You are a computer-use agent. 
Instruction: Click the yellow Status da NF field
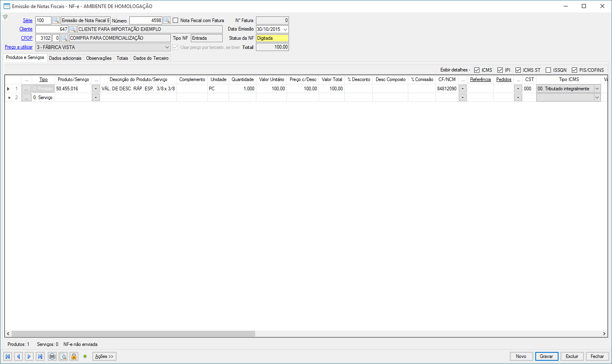272,38
